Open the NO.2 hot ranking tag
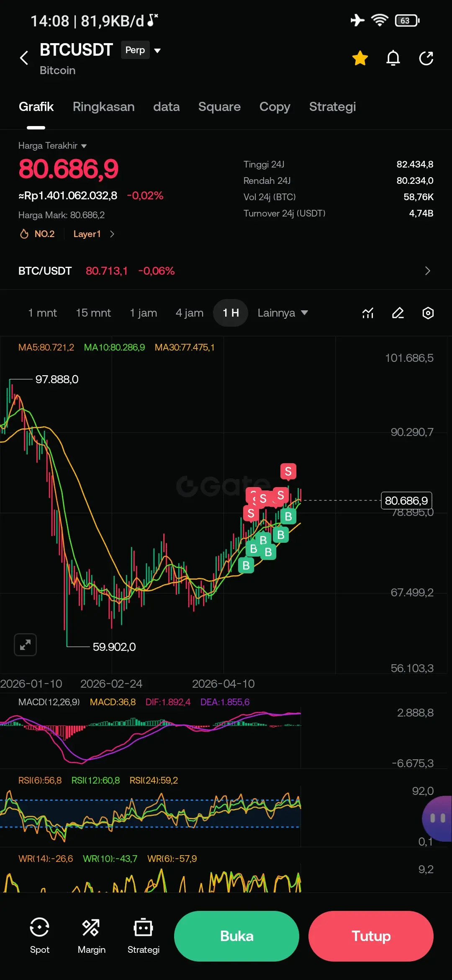The width and height of the screenshot is (452, 980). tap(38, 234)
